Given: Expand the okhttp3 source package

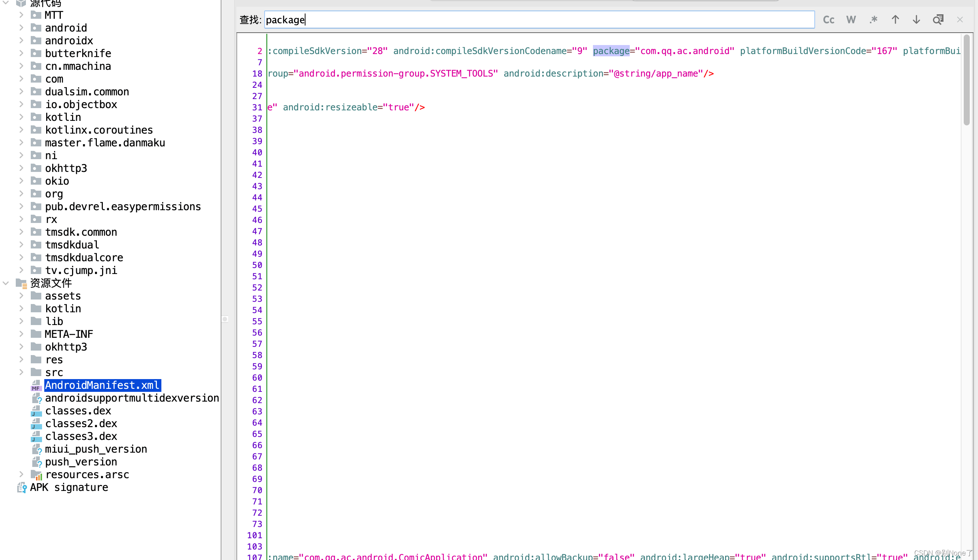Looking at the screenshot, I should pos(21,168).
